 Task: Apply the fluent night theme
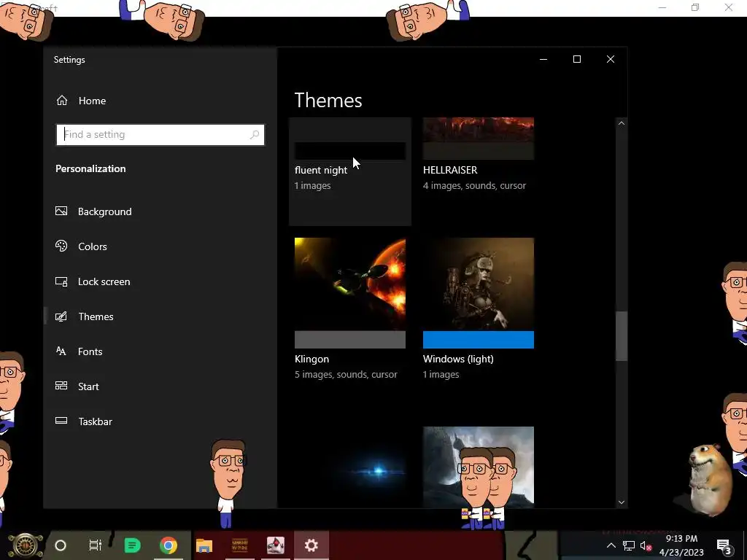tap(349, 171)
